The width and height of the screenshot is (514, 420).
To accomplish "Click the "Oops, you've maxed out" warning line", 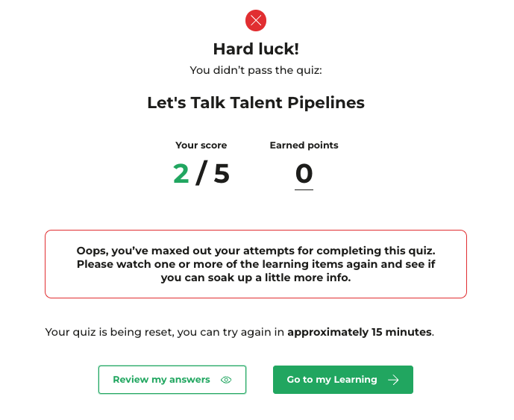I will pos(256,251).
